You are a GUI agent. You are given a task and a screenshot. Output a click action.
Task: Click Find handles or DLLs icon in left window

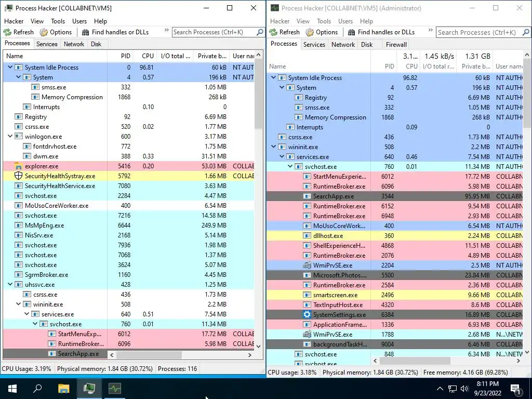tap(86, 32)
